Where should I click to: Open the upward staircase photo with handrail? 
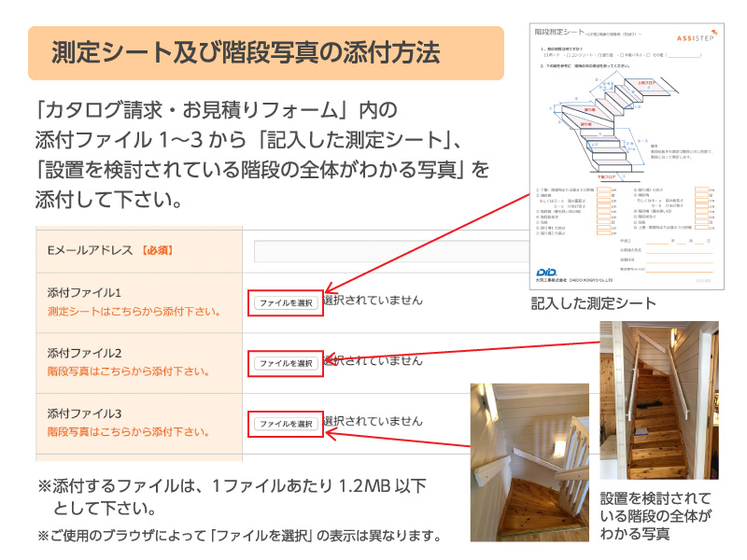659,400
